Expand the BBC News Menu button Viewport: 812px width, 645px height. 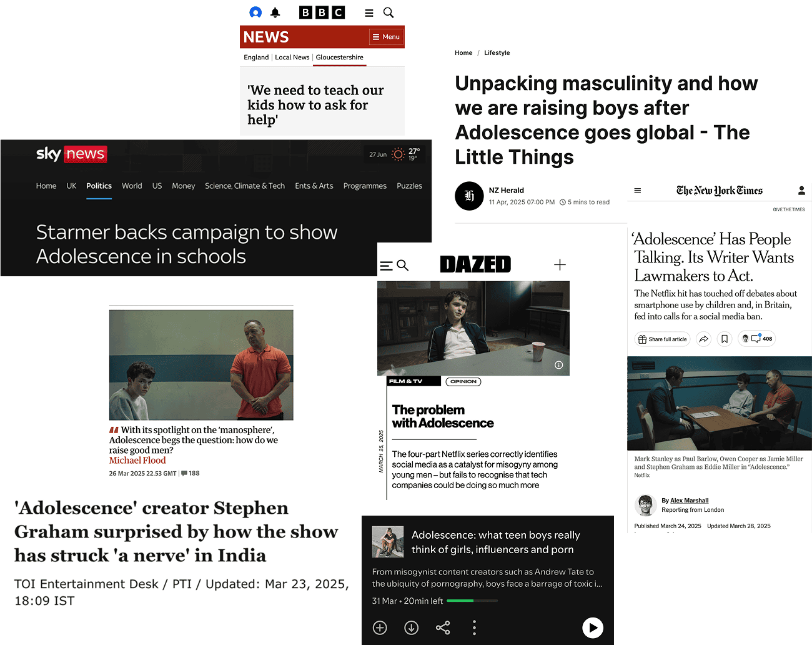pyautogui.click(x=386, y=37)
